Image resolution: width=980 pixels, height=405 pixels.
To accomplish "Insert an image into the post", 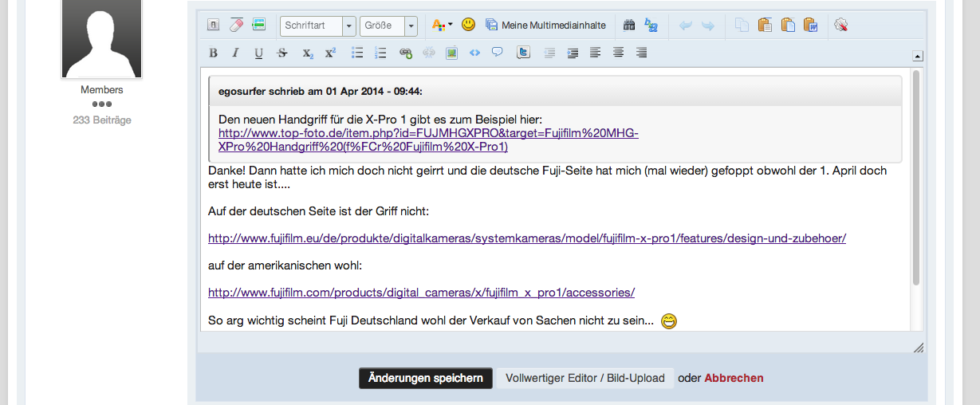I will (451, 53).
